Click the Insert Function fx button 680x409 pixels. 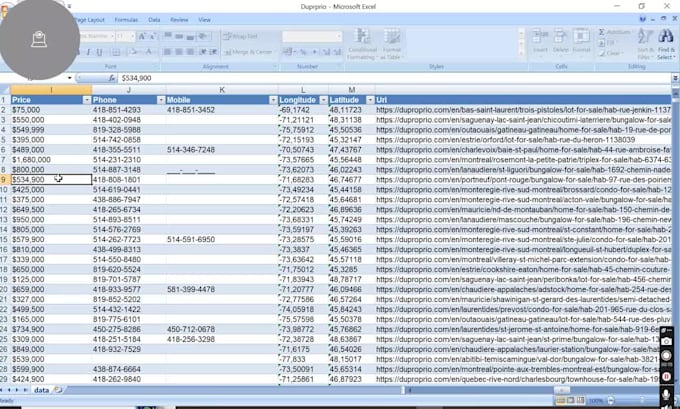(112, 78)
